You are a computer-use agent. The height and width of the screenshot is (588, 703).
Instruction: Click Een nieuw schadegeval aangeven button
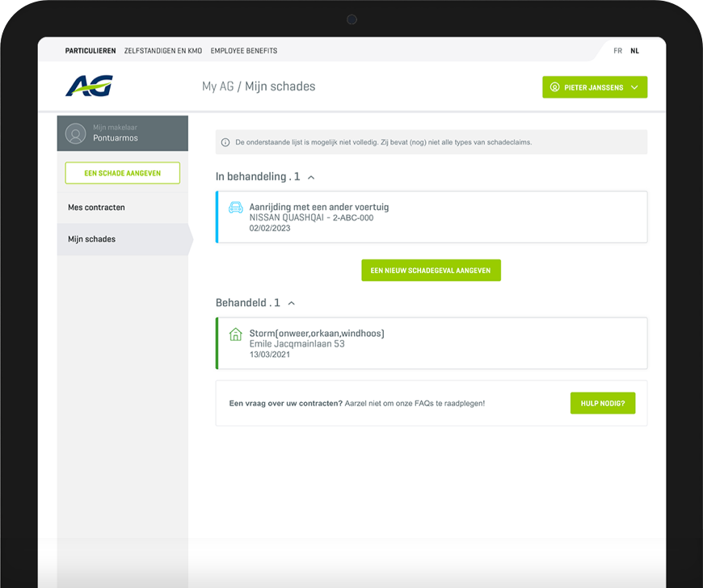coord(431,271)
